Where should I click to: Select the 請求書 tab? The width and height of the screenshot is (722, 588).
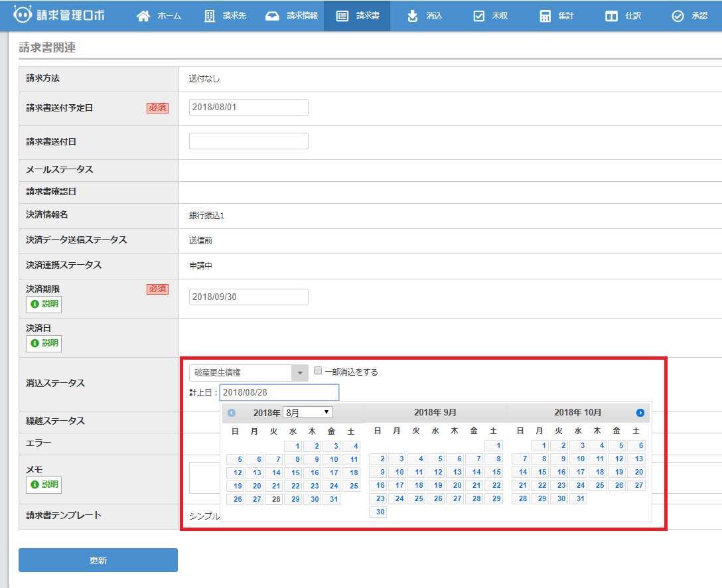tap(357, 16)
